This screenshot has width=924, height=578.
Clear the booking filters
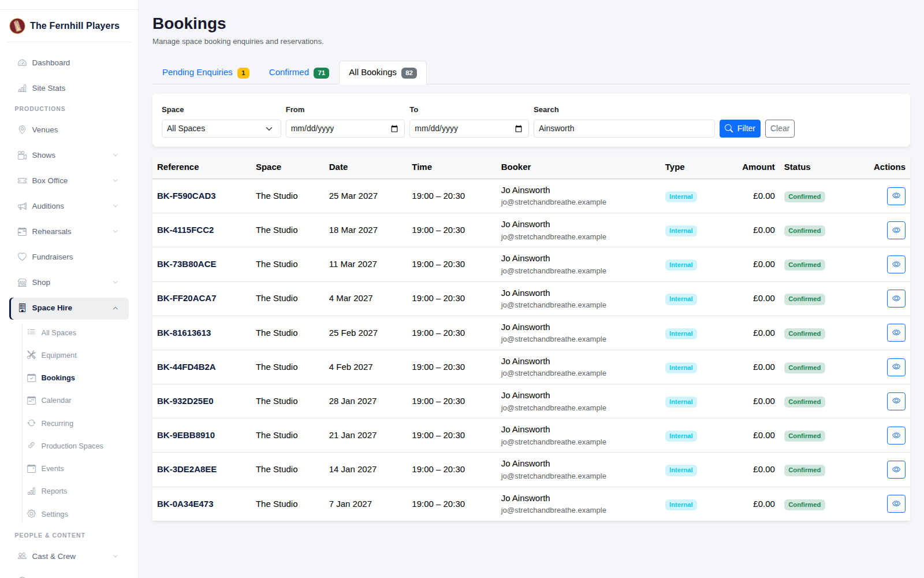[x=780, y=128]
